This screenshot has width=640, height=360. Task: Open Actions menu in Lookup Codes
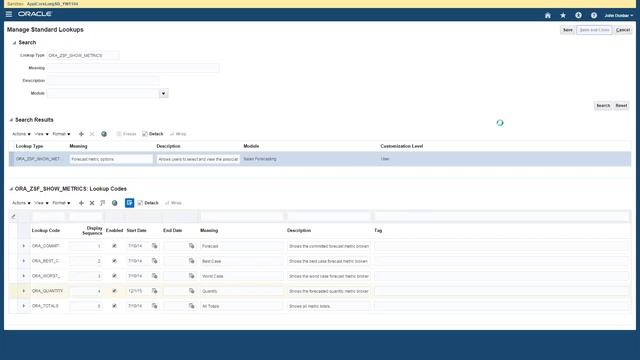[21, 203]
